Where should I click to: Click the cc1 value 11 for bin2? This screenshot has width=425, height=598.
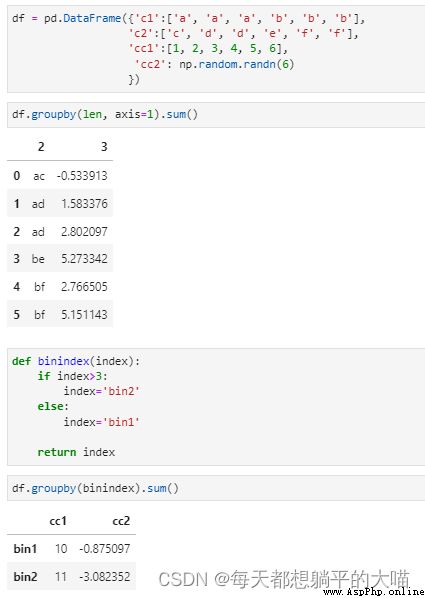61,577
